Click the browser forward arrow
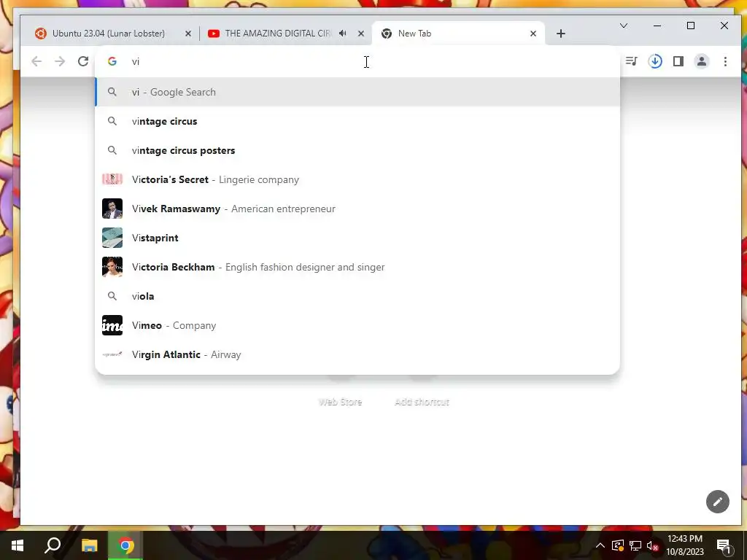The height and width of the screenshot is (560, 747). (x=60, y=61)
